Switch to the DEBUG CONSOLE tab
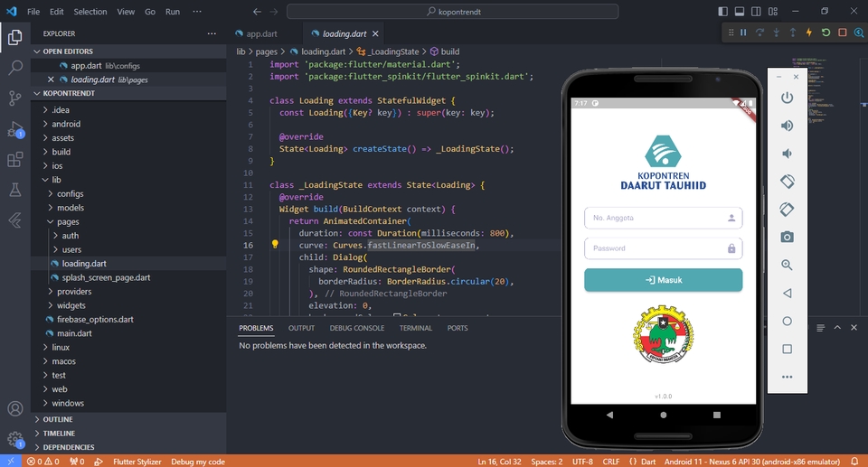This screenshot has width=868, height=467. pos(357,328)
